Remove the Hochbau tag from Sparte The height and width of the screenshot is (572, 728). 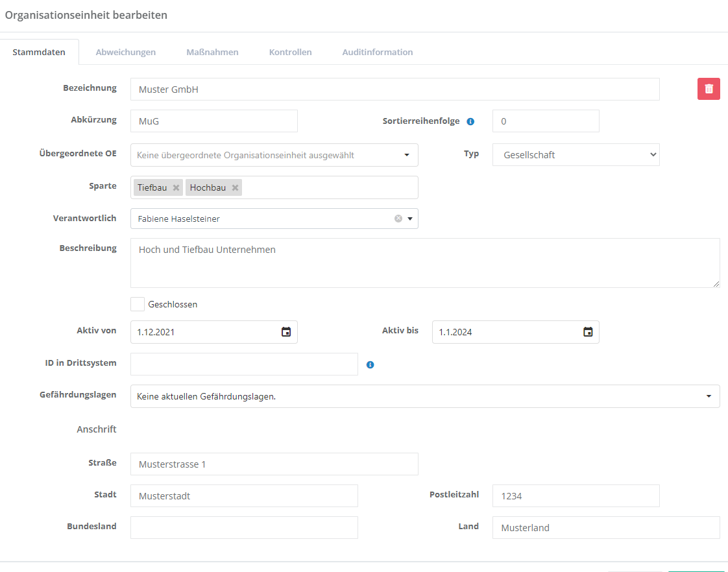click(x=235, y=187)
